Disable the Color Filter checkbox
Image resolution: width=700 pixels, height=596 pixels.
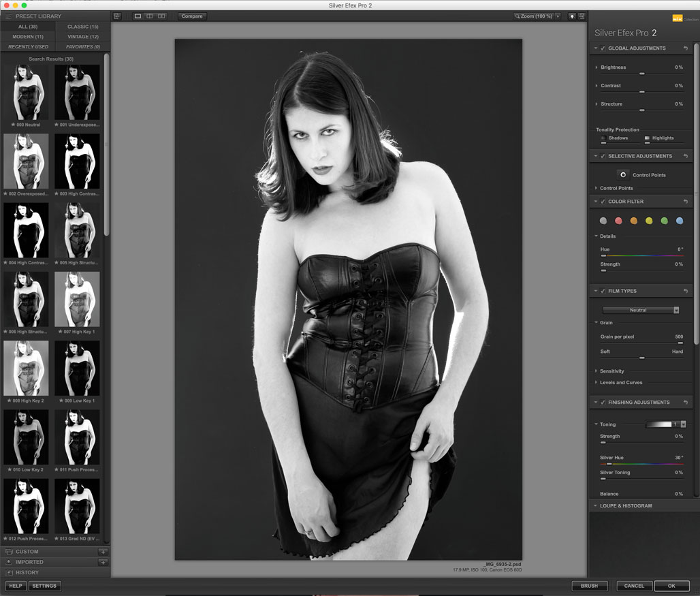[x=603, y=202]
